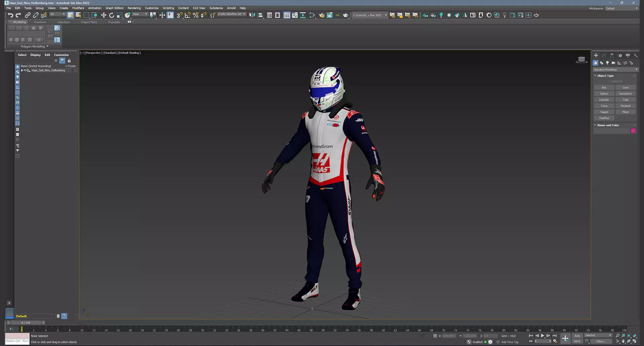
Task: Create a Box primitive button
Action: pyautogui.click(x=604, y=88)
